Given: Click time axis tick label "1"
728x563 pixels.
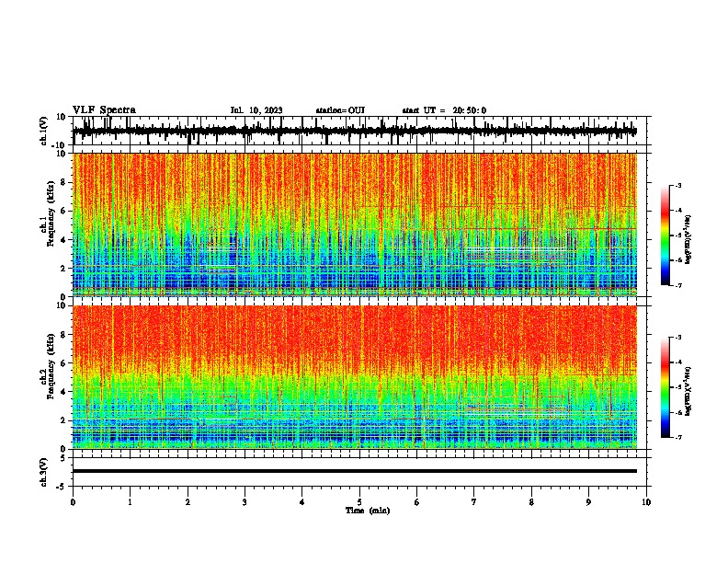Looking at the screenshot, I should coord(130,502).
